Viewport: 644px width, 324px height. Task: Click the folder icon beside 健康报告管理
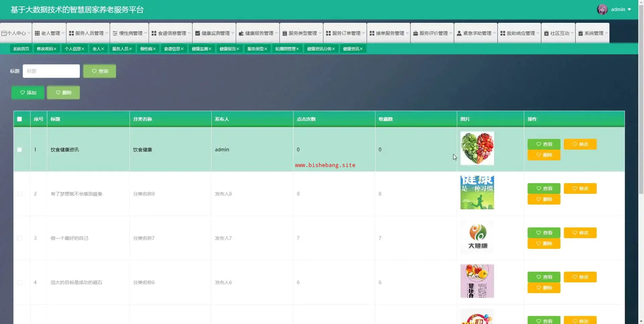click(x=241, y=33)
